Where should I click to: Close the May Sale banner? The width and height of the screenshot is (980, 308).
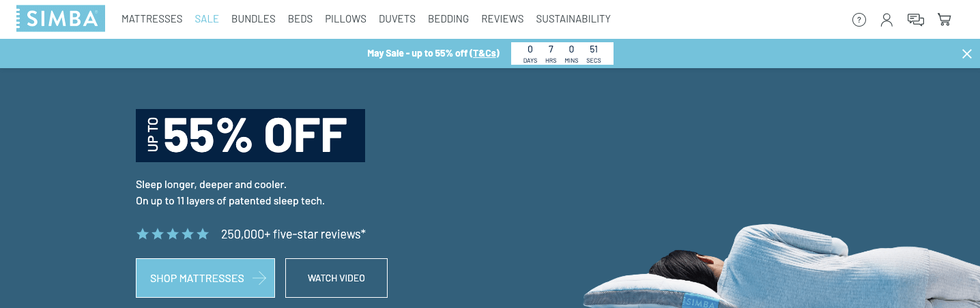(967, 54)
